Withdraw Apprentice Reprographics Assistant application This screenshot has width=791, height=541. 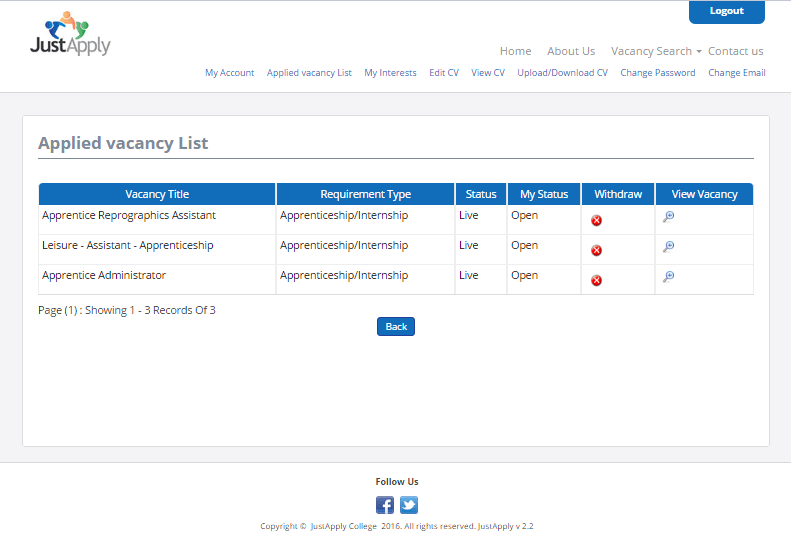click(596, 220)
